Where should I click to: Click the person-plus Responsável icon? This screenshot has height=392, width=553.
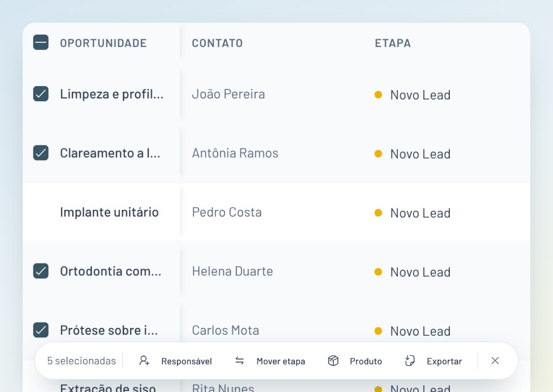coord(144,361)
